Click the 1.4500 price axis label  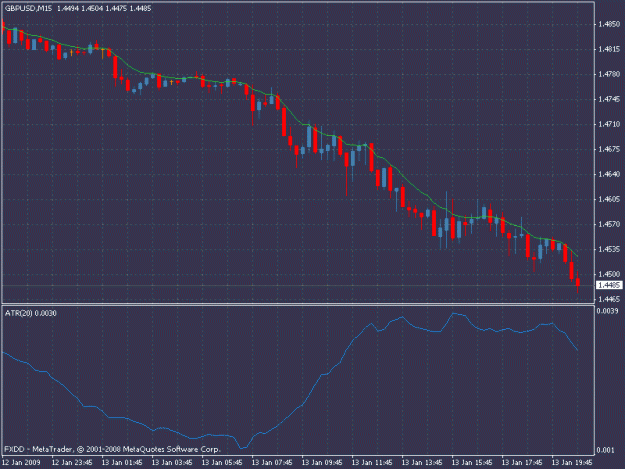[609, 274]
